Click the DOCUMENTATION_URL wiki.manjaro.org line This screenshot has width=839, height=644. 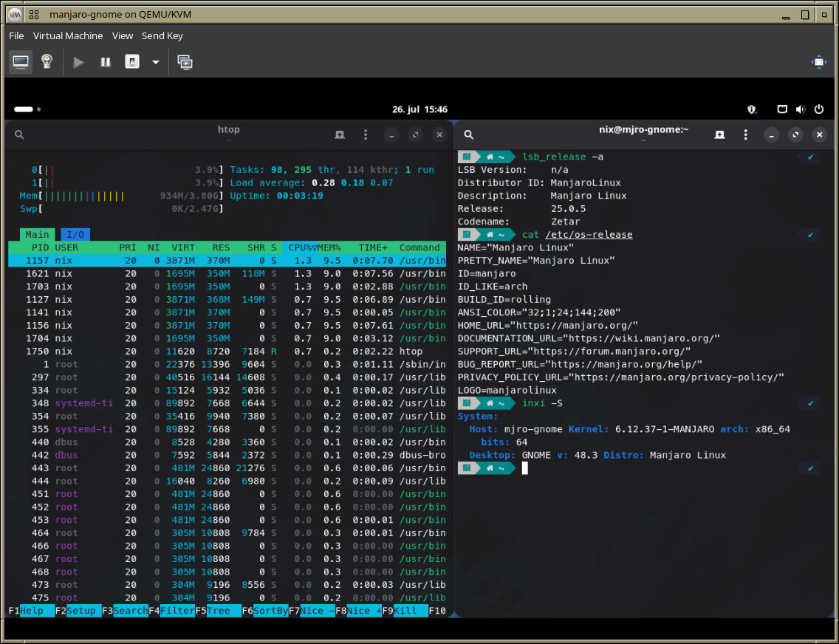[x=589, y=338]
